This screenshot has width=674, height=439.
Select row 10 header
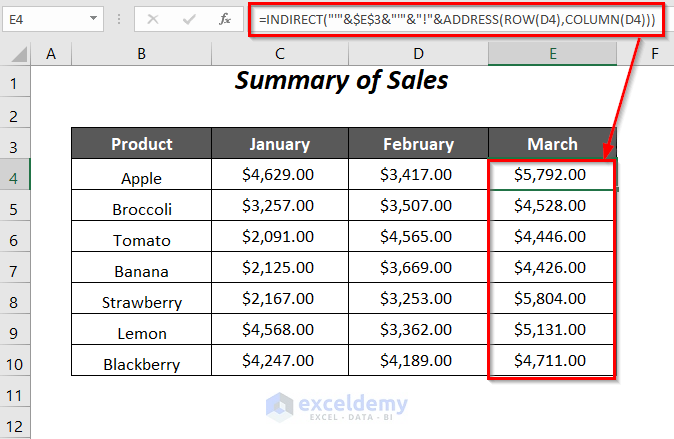tap(16, 362)
